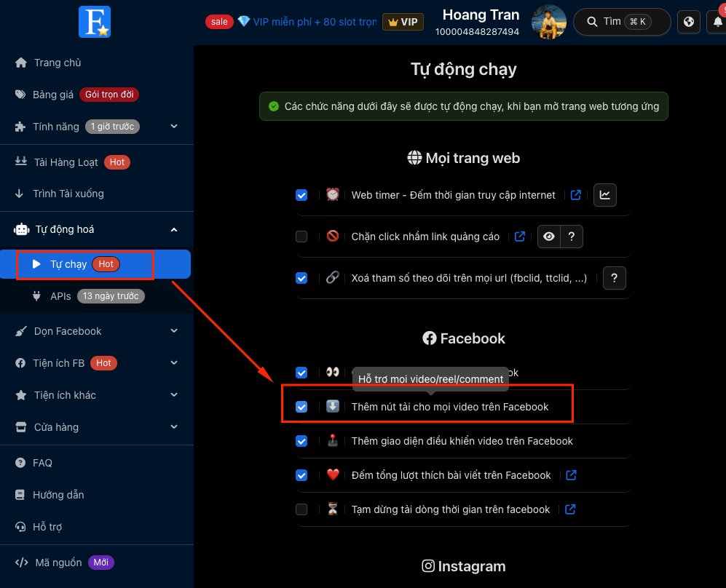The image size is (726, 588).
Task: Uncheck Thêm giao diện điều khiển video checkbox
Action: [x=301, y=441]
